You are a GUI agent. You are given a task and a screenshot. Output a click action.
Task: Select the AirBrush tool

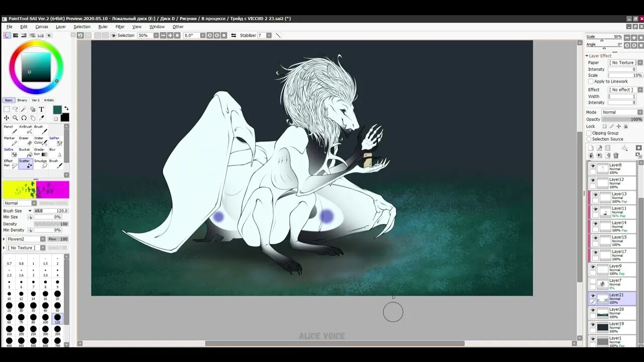pyautogui.click(x=26, y=129)
